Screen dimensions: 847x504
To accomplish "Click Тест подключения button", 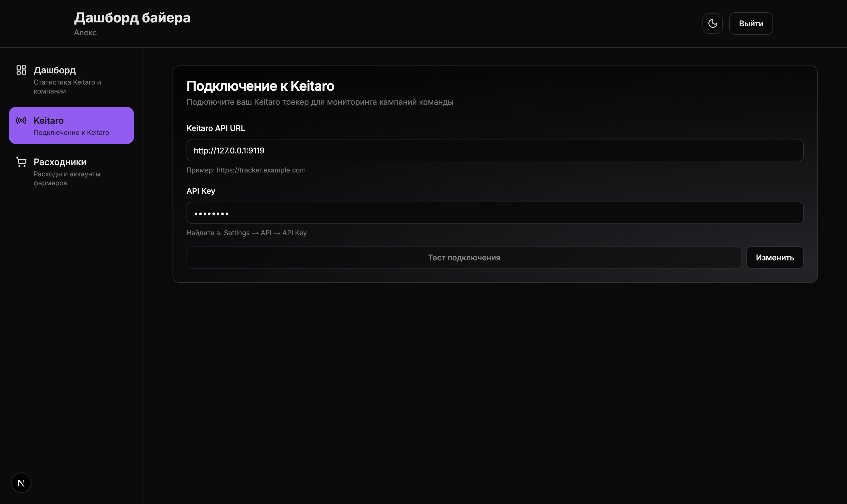I will (464, 257).
